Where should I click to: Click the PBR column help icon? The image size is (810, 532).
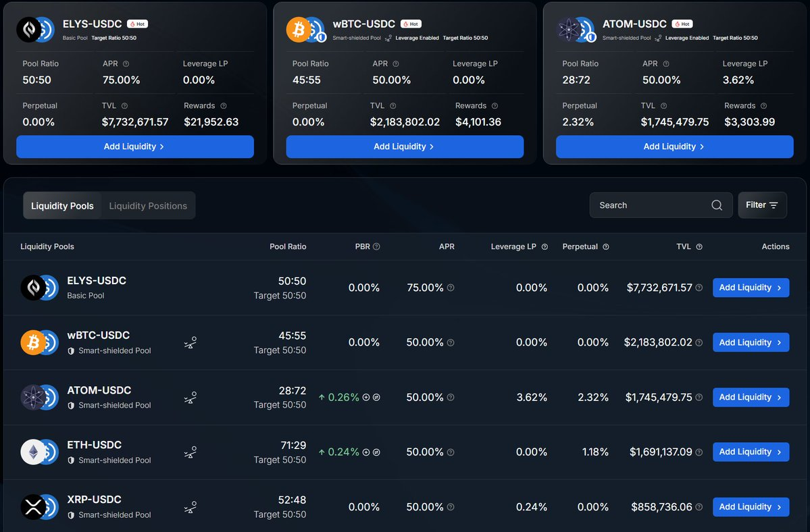click(376, 246)
